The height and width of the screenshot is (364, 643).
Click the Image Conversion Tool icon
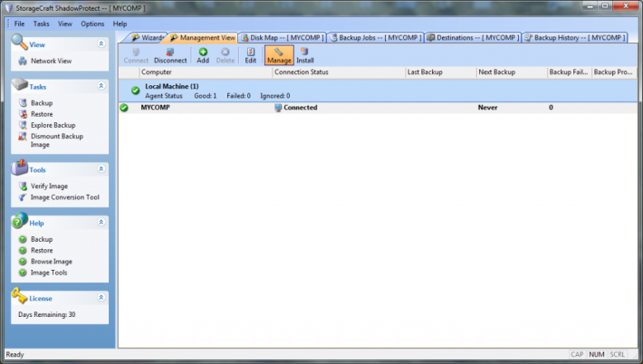(x=23, y=197)
